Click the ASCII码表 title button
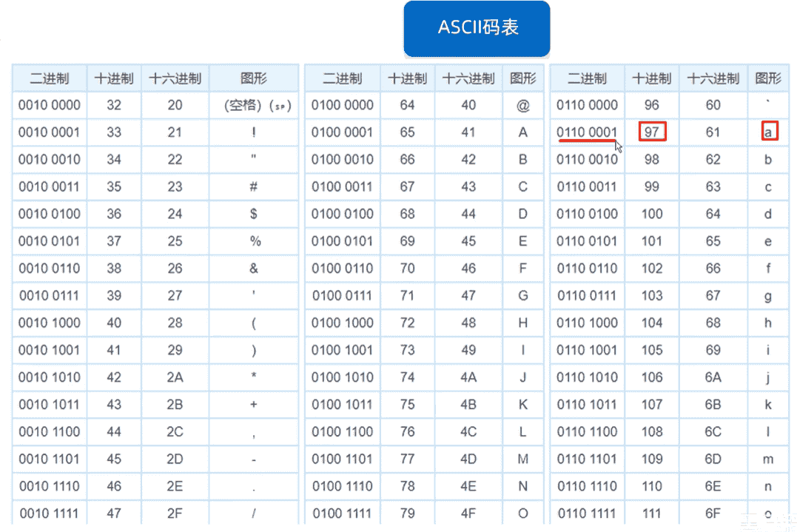This screenshot has width=797, height=532. tap(477, 28)
